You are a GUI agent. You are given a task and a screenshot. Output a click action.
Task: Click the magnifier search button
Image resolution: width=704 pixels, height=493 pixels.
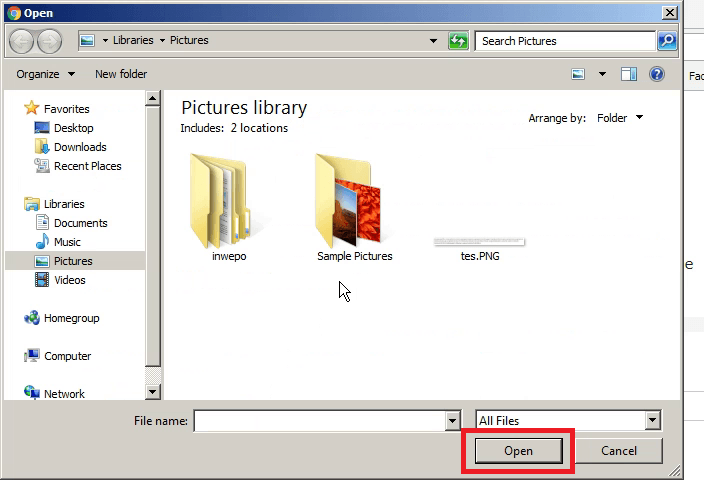[x=667, y=41]
